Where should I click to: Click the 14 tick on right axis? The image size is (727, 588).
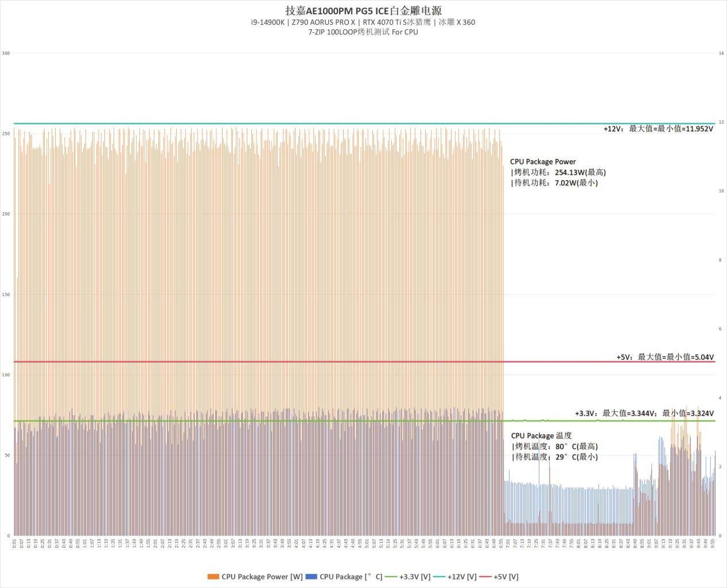(721, 53)
